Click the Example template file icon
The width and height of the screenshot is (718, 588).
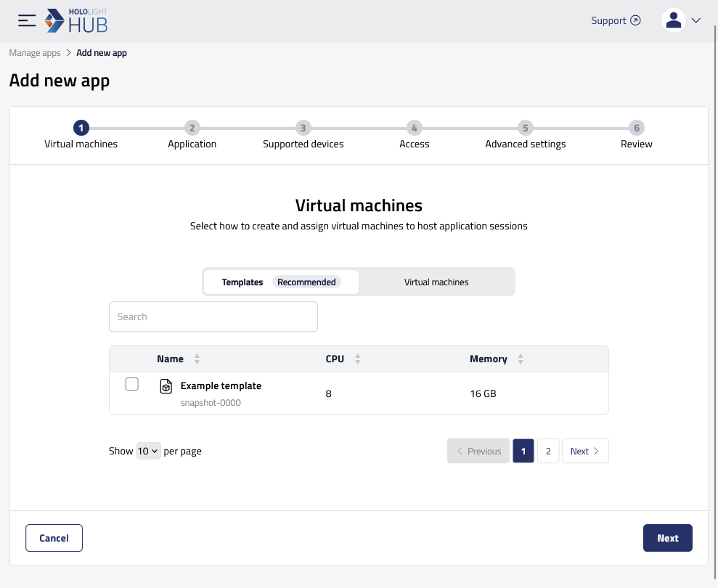(166, 386)
